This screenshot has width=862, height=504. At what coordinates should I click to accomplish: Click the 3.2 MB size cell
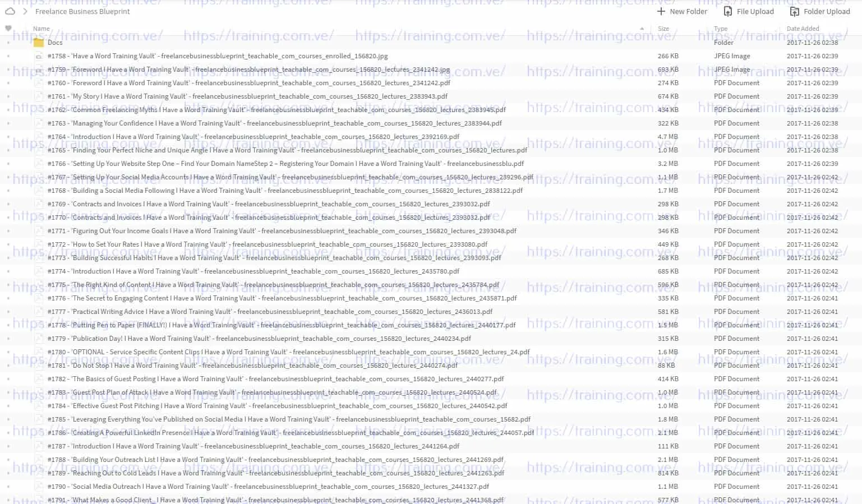point(667,164)
